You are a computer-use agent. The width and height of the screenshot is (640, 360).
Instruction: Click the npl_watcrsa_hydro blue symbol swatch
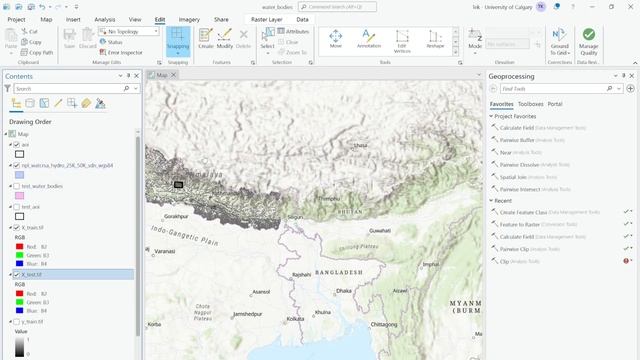(20, 175)
